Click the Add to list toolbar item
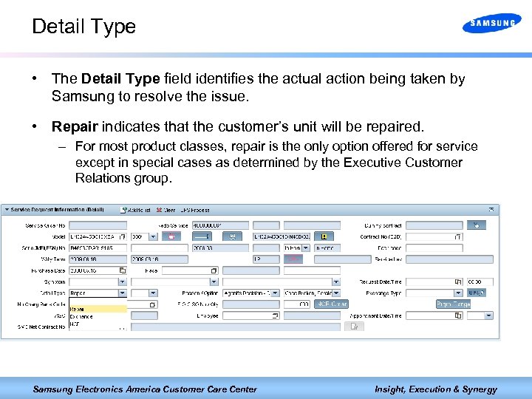 (136, 210)
